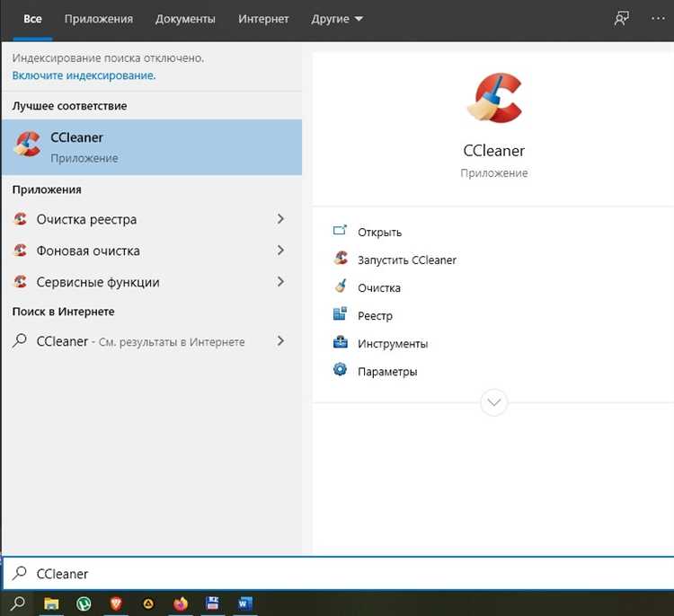Click Очистка action in preview pane
Image resolution: width=674 pixels, height=616 pixels.
point(379,288)
